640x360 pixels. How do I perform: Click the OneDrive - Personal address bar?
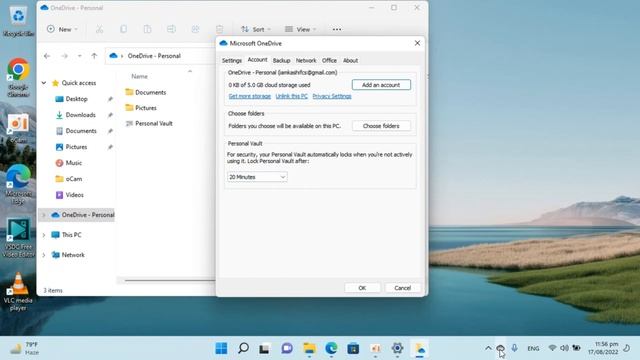pos(161,56)
